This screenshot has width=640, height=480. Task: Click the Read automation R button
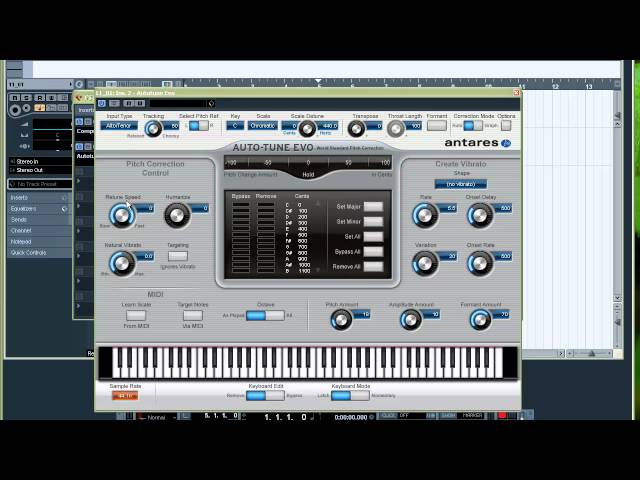coord(40,98)
